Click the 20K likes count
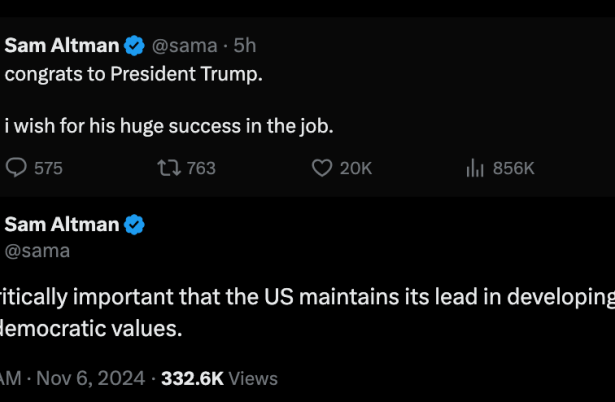 pos(355,168)
